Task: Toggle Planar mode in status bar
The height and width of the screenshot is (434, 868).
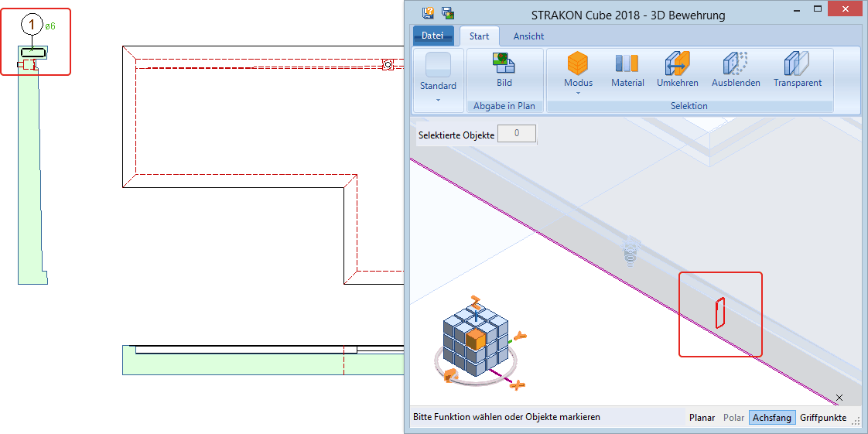Action: (702, 418)
